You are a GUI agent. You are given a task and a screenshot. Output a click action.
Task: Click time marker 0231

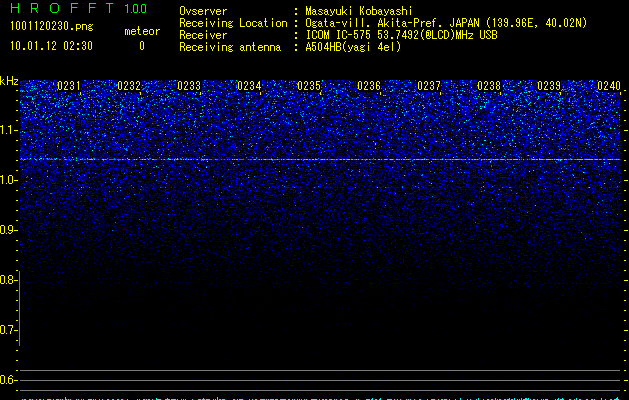coord(69,86)
